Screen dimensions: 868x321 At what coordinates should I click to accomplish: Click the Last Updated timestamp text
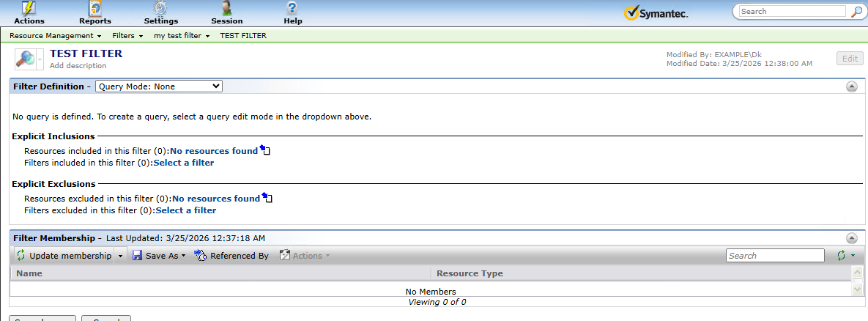185,238
